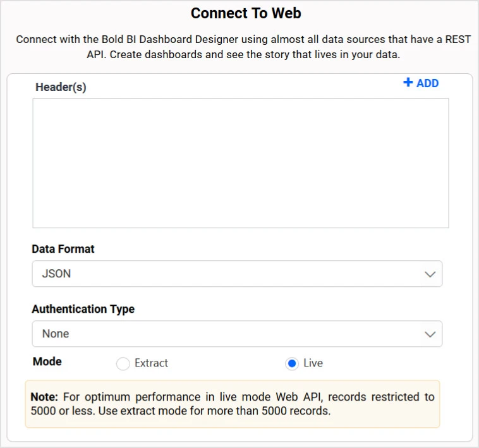Viewport: 479px width, 448px height.
Task: Click the live mode performance Note box
Action: point(233,404)
